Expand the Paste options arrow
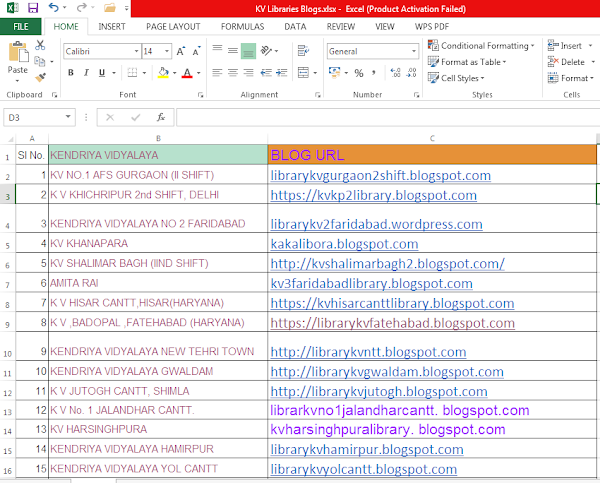Image resolution: width=600 pixels, height=483 pixels. click(x=18, y=81)
